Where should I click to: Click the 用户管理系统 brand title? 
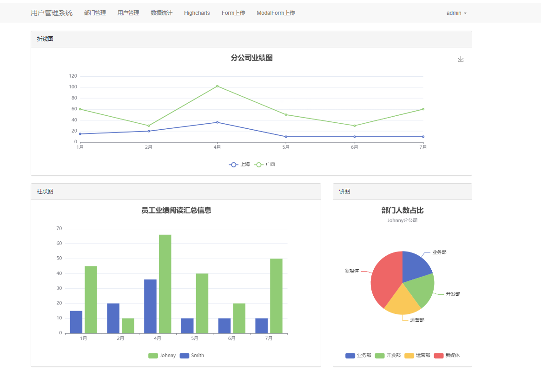coord(52,13)
